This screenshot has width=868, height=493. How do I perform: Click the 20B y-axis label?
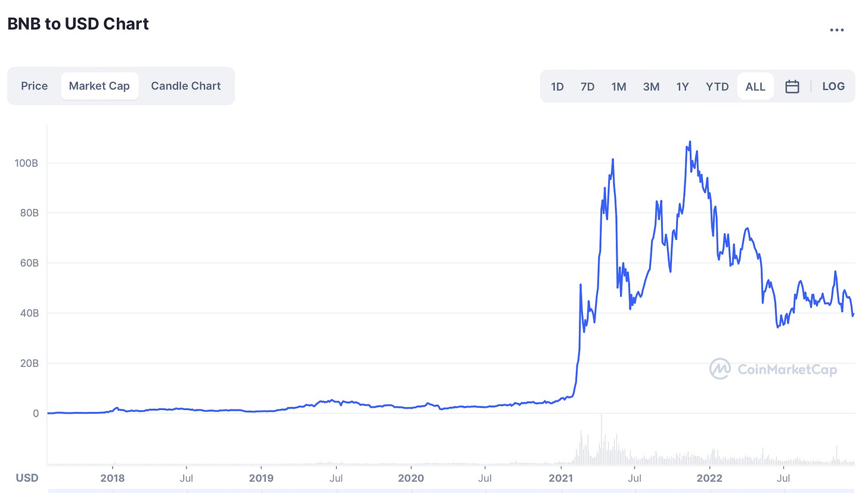[29, 363]
